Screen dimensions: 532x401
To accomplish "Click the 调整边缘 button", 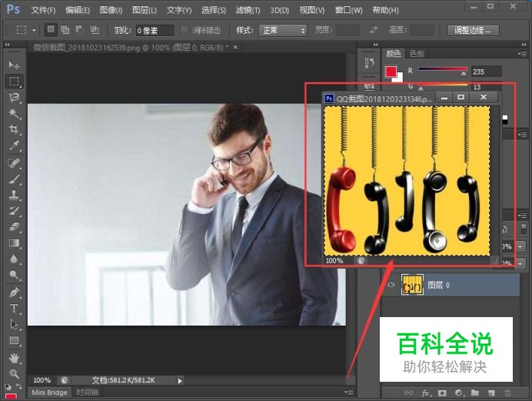I will pos(473,30).
